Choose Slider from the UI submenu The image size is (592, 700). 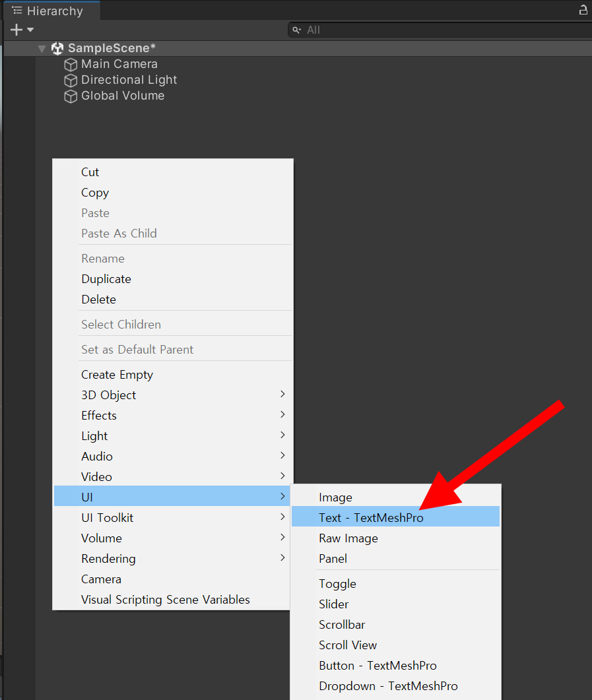(395, 604)
